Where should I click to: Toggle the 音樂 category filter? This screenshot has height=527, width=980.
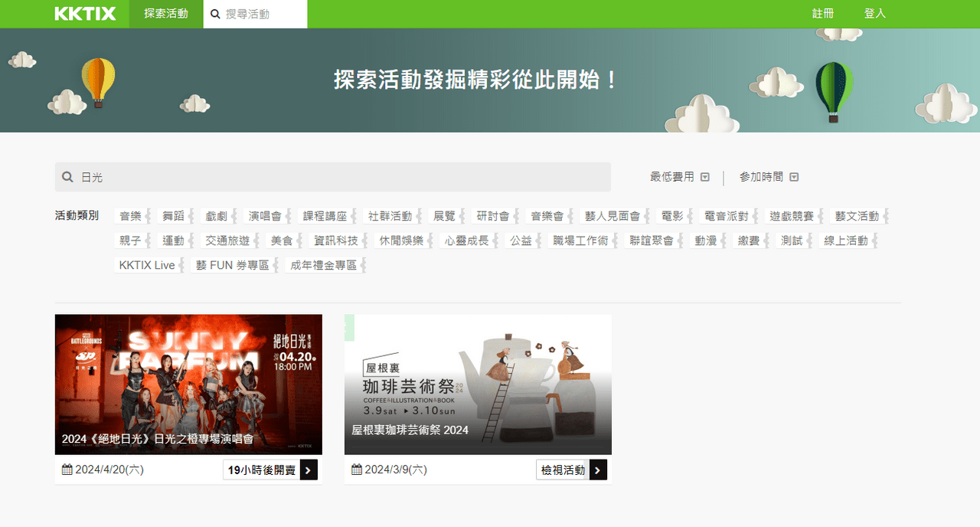point(130,215)
